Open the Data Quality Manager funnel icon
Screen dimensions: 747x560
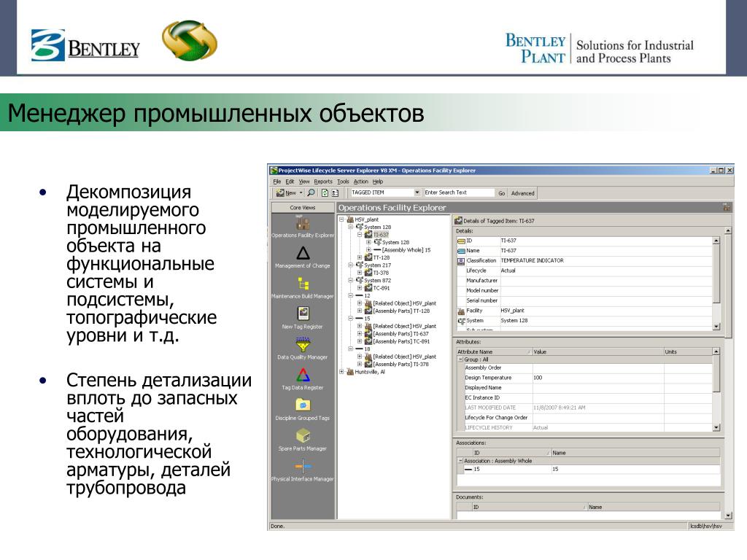click(303, 344)
